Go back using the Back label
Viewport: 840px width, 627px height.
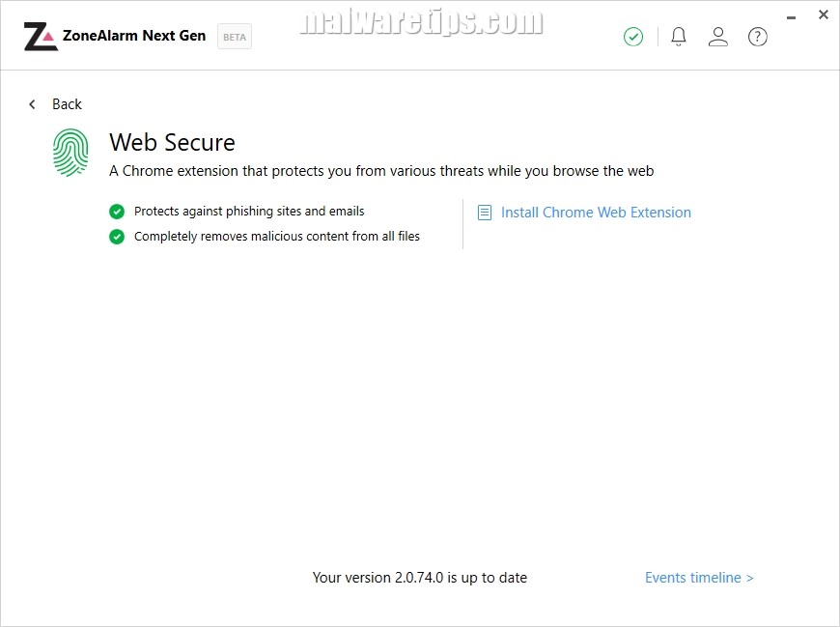point(67,104)
